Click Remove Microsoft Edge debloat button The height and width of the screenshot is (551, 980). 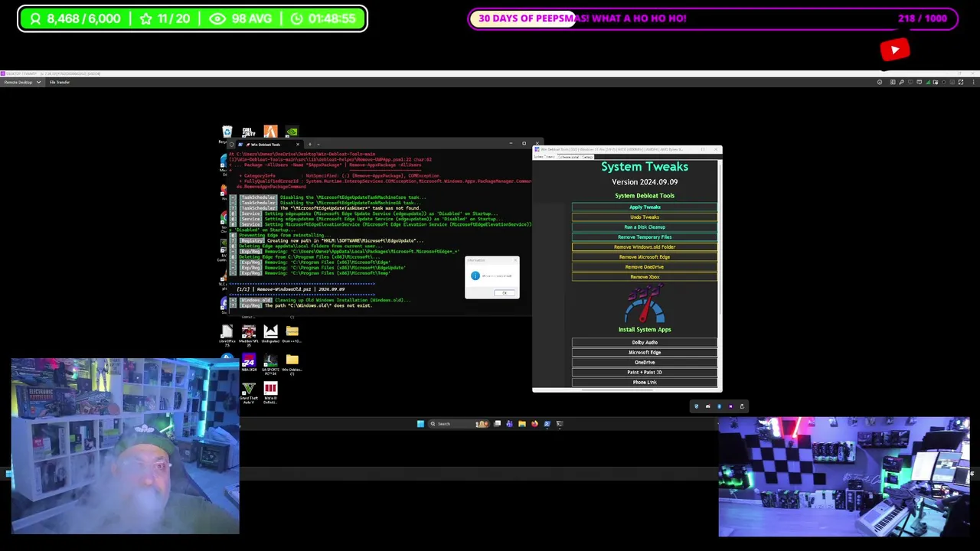point(645,257)
